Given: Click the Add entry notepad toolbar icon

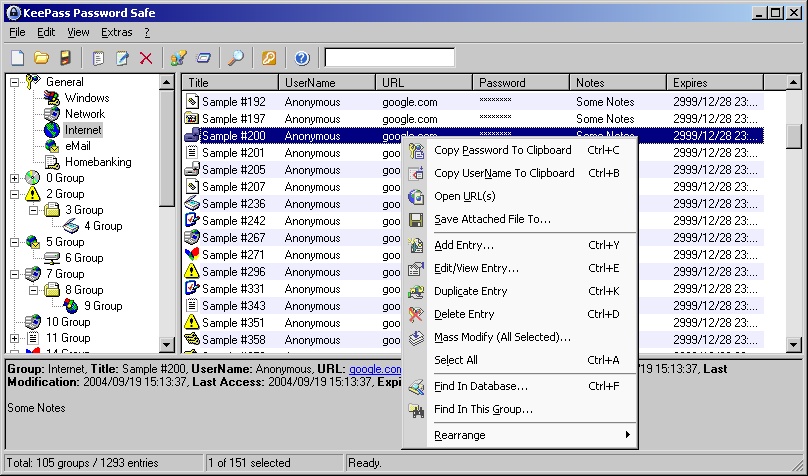Looking at the screenshot, I should click(98, 58).
